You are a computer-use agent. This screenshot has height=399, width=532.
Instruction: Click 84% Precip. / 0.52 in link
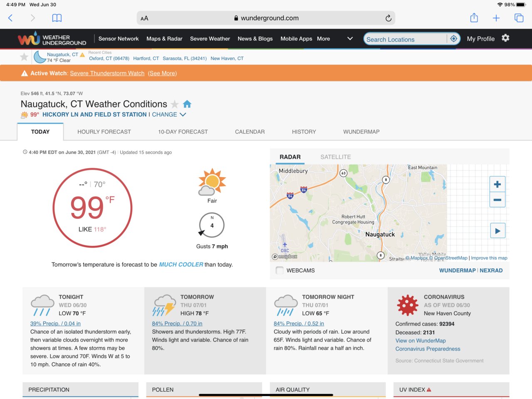click(299, 324)
